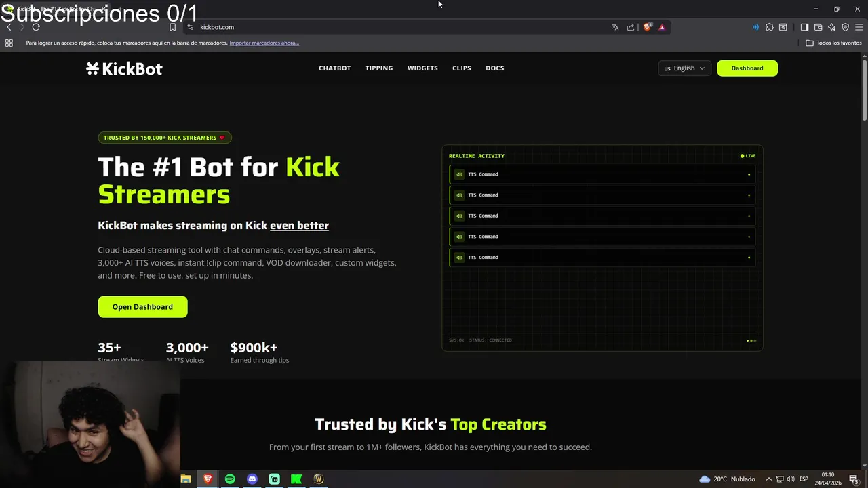Open the browser hamburger menu

point(859,27)
